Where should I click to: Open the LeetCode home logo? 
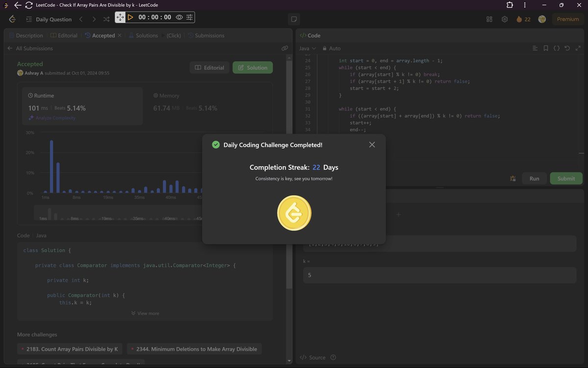coord(12,19)
